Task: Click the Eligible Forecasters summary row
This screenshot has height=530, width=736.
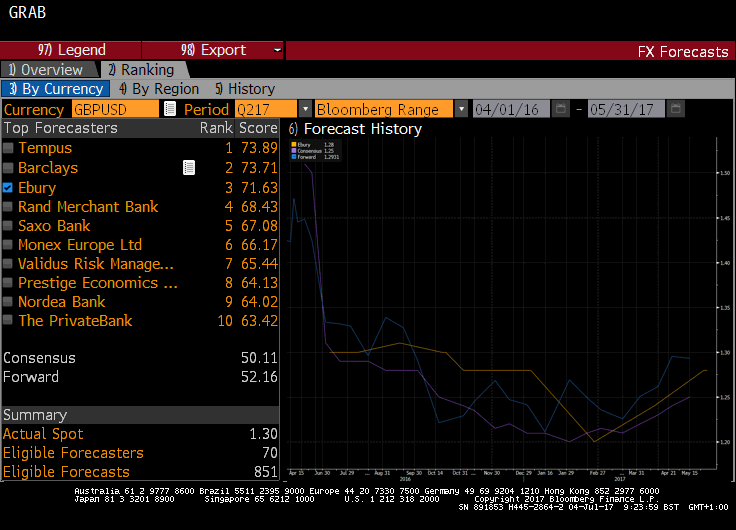Action: tap(140, 453)
